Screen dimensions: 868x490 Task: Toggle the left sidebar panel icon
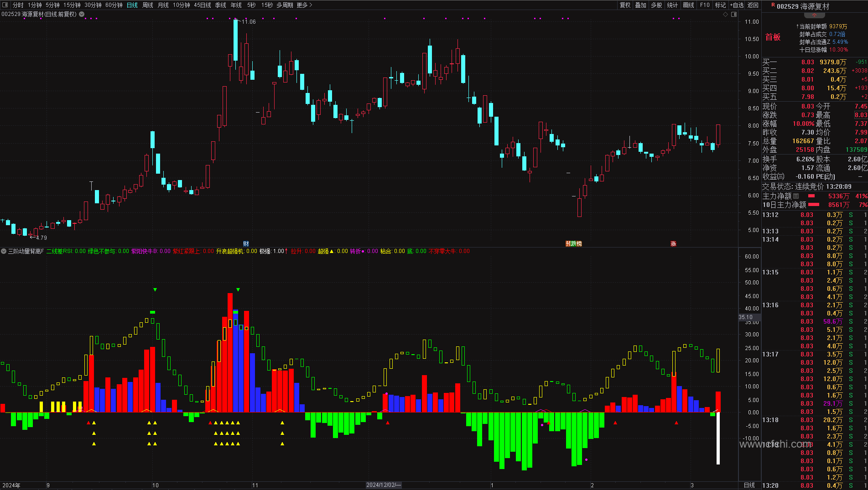pyautogui.click(x=5, y=5)
